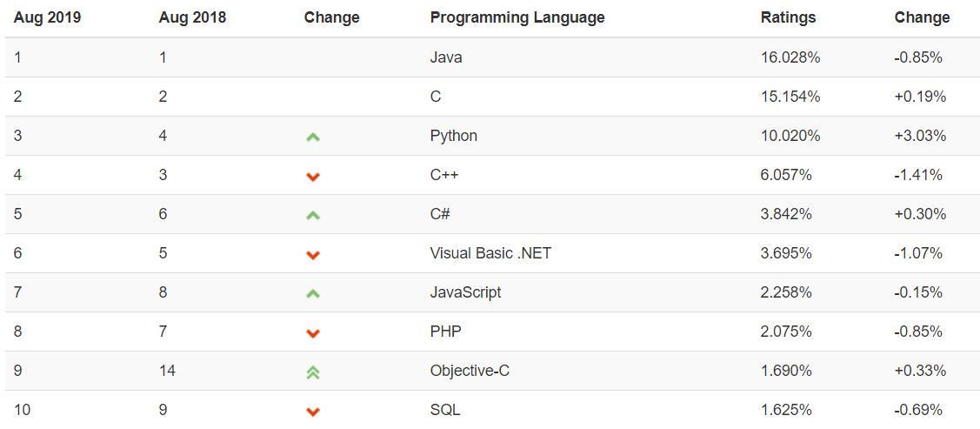This screenshot has height=429, width=980.
Task: Click the SQL language entry
Action: tap(445, 410)
